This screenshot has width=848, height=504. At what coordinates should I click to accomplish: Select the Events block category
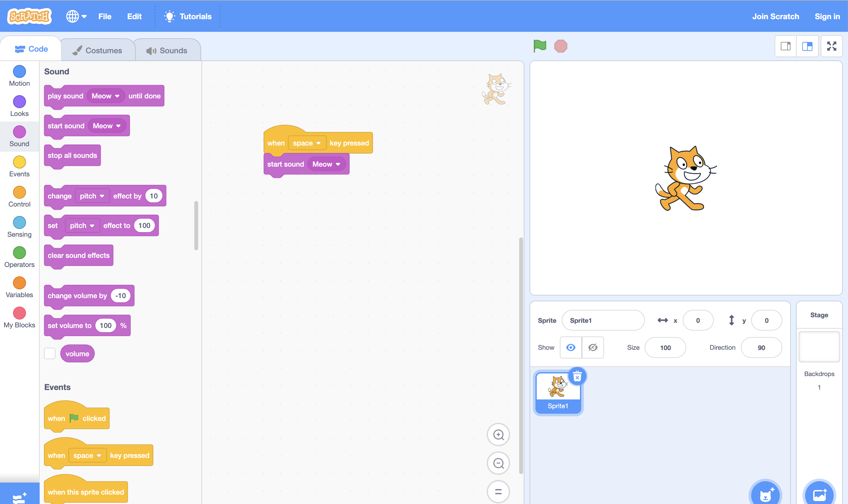(19, 167)
